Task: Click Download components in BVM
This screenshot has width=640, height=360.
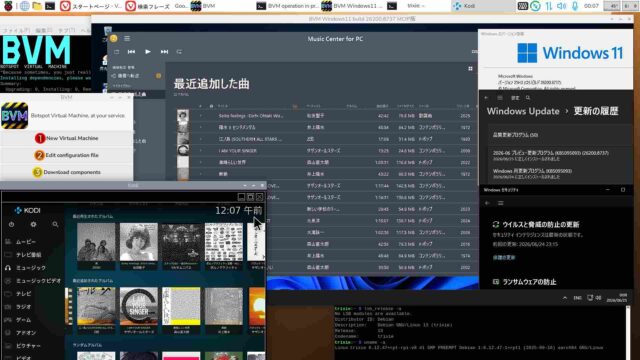Action: tap(67, 172)
